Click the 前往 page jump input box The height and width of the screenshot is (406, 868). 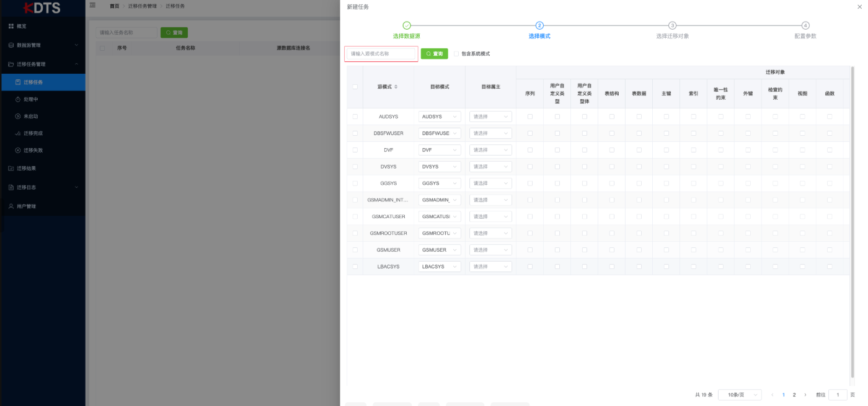[838, 395]
